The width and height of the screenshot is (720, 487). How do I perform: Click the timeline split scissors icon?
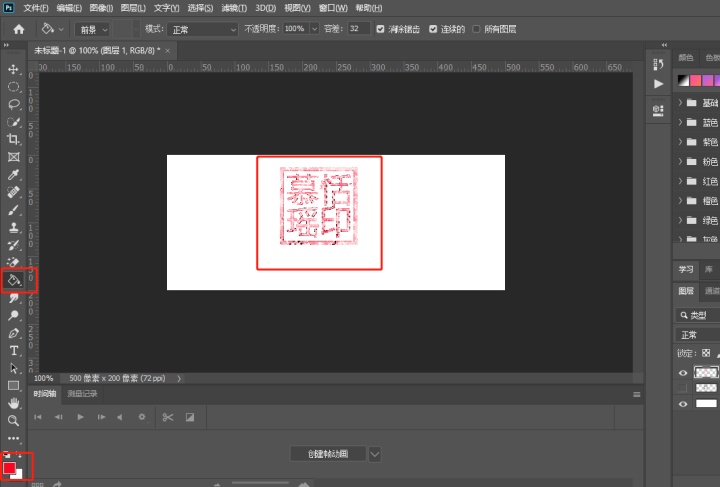pos(168,417)
